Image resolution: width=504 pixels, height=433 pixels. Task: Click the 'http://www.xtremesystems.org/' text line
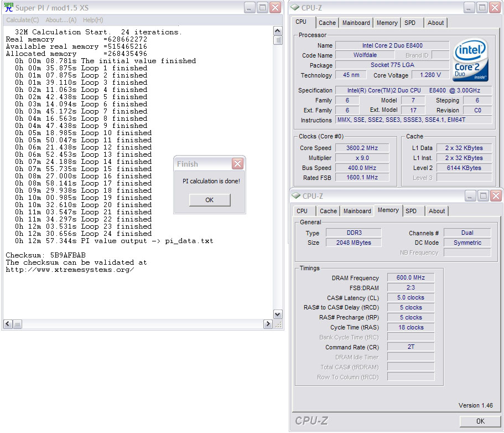coord(70,270)
